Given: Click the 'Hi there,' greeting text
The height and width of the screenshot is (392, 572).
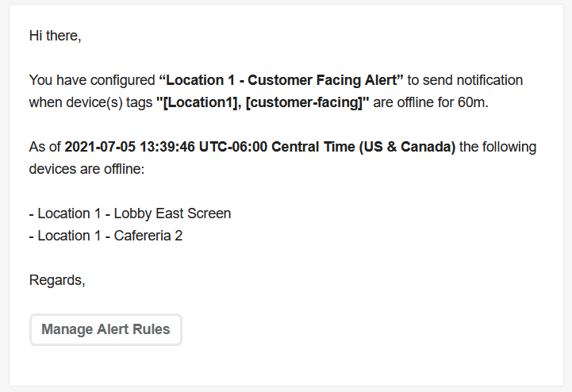Looking at the screenshot, I should click(x=55, y=36).
